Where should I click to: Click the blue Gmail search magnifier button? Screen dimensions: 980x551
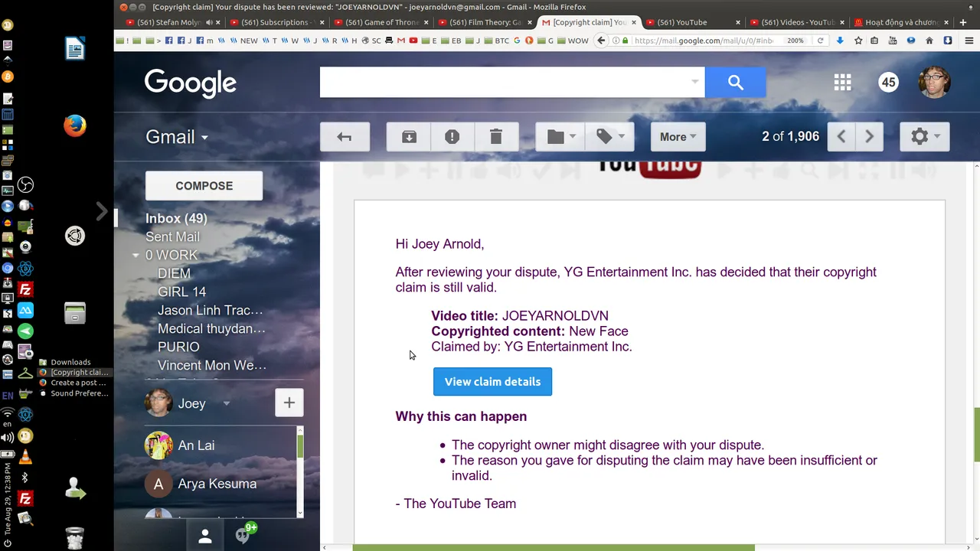(735, 83)
